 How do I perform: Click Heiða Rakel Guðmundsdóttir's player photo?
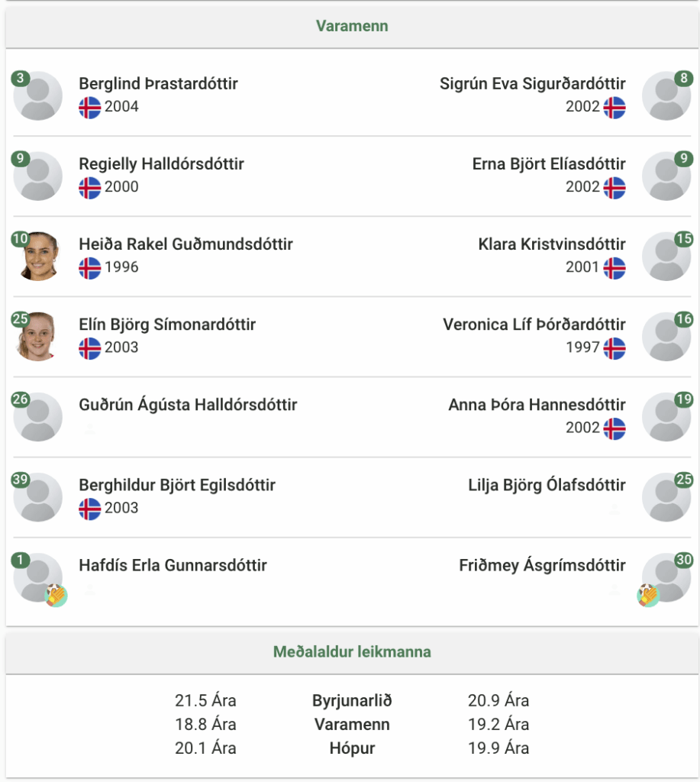click(38, 257)
